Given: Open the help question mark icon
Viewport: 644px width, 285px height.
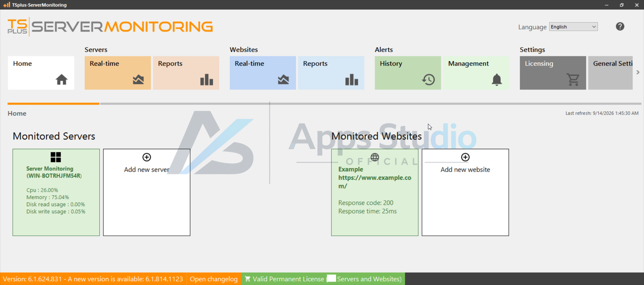Looking at the screenshot, I should coord(620,27).
